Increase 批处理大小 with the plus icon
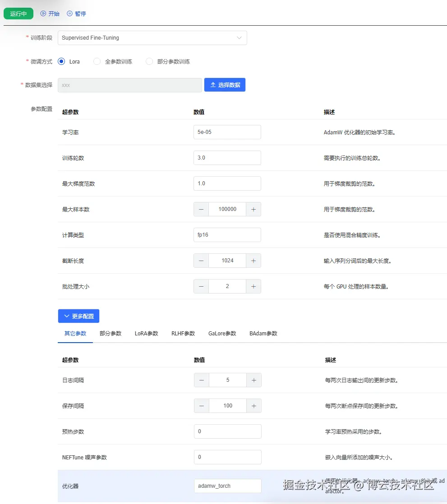This screenshot has height=504, width=447. pos(253,286)
